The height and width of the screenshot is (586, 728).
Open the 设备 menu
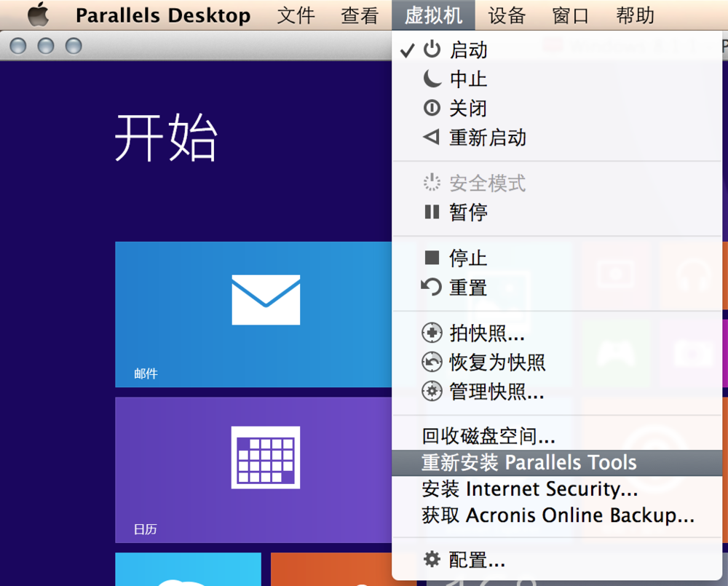[507, 15]
